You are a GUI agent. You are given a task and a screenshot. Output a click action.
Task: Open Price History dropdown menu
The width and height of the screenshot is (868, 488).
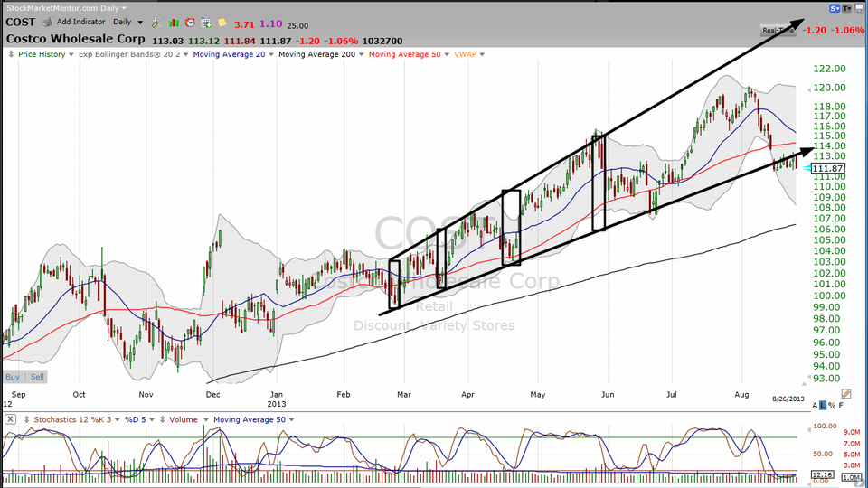pyautogui.click(x=71, y=54)
